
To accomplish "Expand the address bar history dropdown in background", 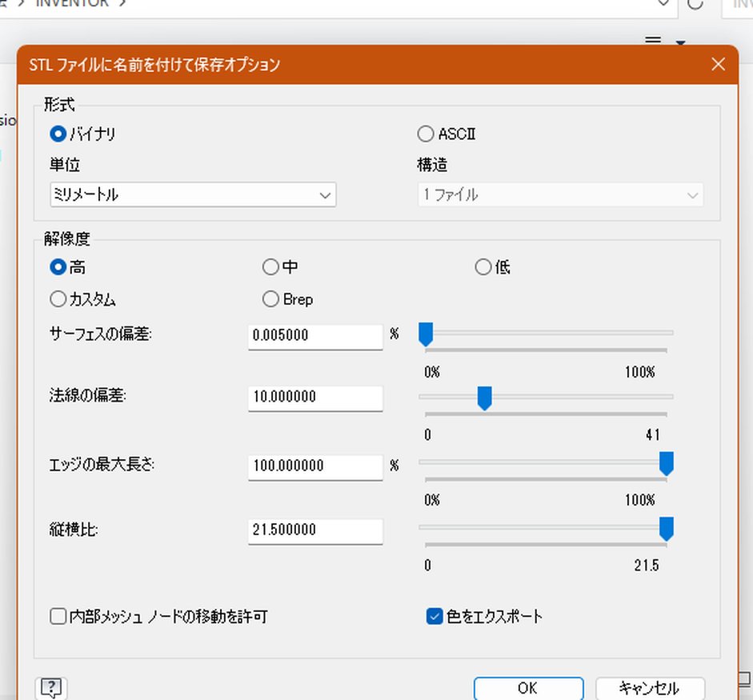I will tap(663, 3).
